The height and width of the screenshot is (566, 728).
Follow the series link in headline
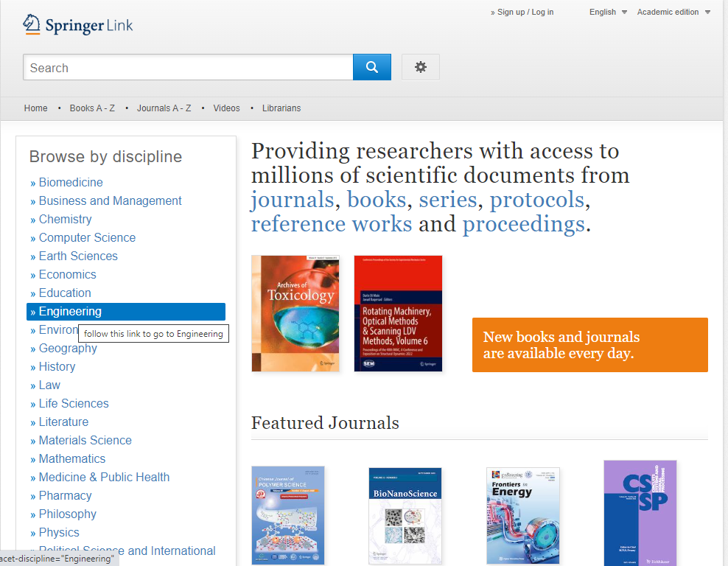click(448, 200)
